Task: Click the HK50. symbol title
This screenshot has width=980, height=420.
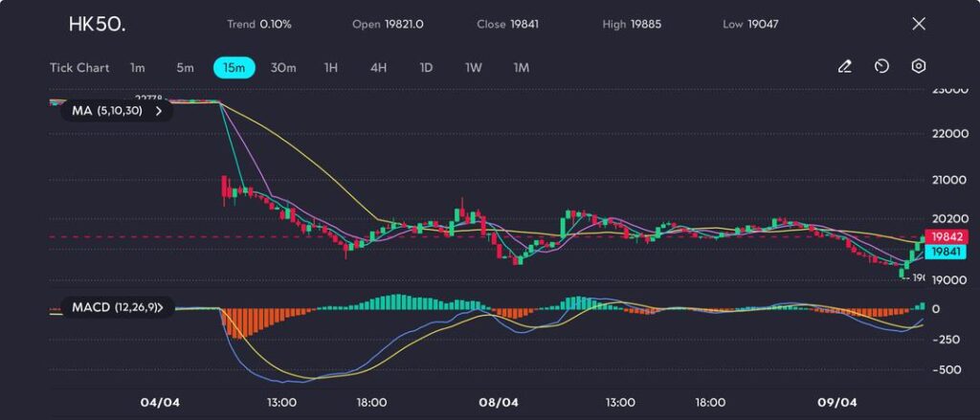Action: (x=97, y=24)
